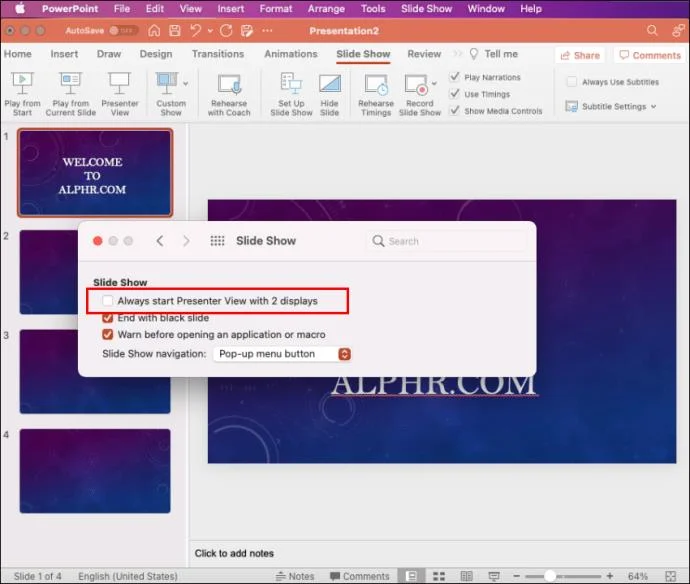The image size is (690, 584).
Task: Toggle Use Timings checkbox
Action: pos(455,93)
